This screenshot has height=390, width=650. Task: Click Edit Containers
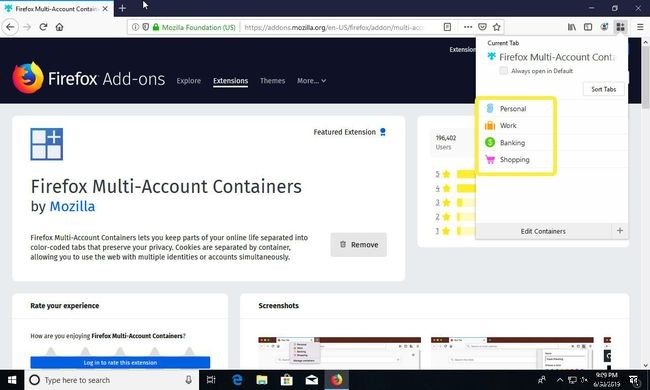click(x=543, y=231)
